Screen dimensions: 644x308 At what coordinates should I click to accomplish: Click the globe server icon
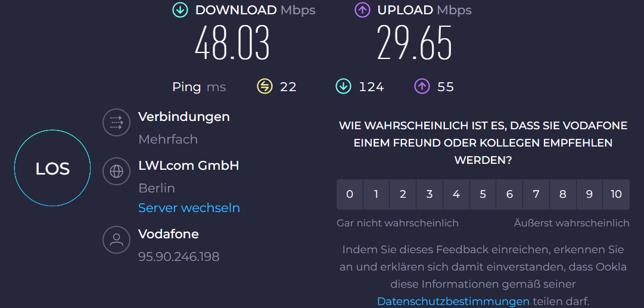(x=116, y=172)
